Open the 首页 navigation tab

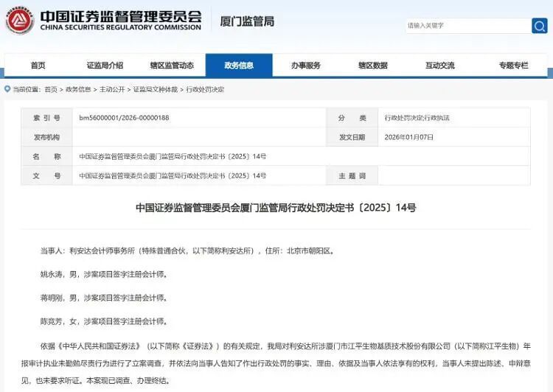click(38, 66)
